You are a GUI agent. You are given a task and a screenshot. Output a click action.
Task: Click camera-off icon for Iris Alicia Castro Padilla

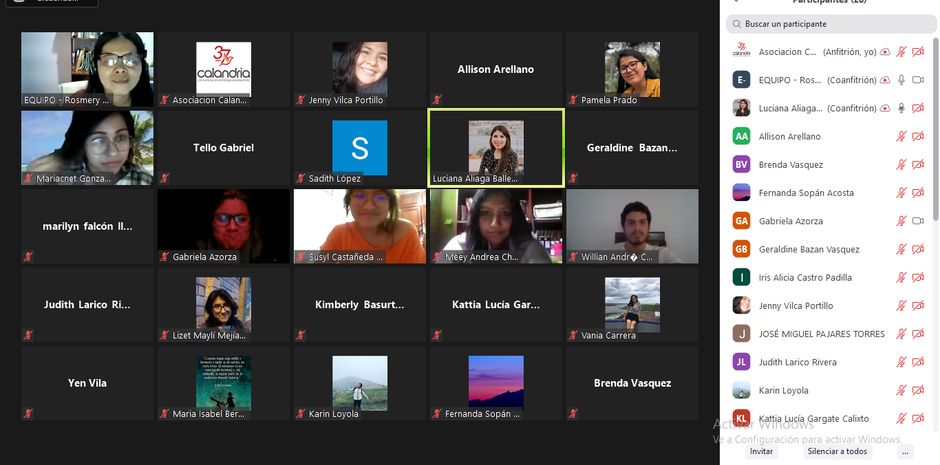918,277
